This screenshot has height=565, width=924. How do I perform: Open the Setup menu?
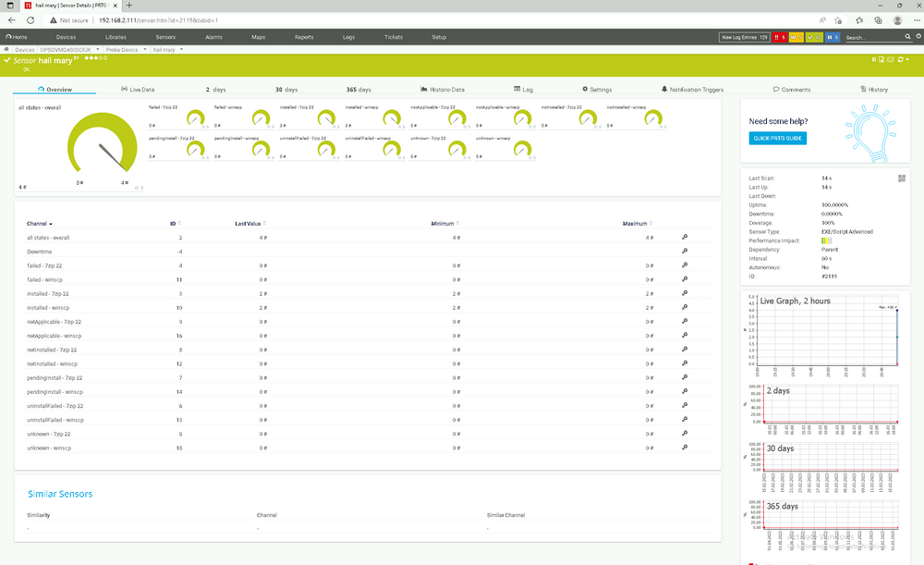click(439, 37)
